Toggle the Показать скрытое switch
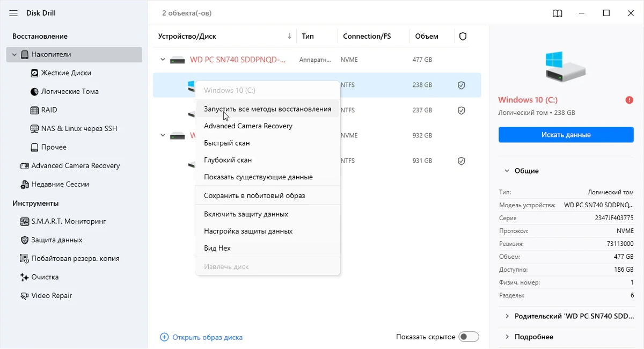 pyautogui.click(x=469, y=337)
